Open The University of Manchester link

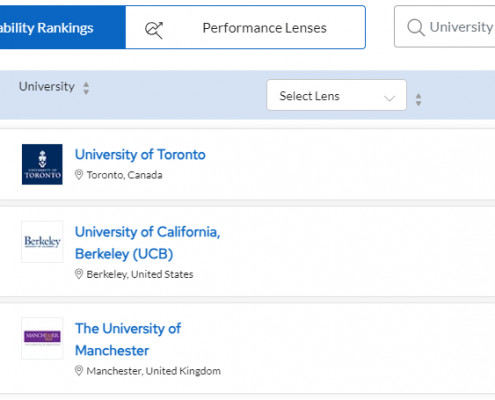tap(128, 340)
